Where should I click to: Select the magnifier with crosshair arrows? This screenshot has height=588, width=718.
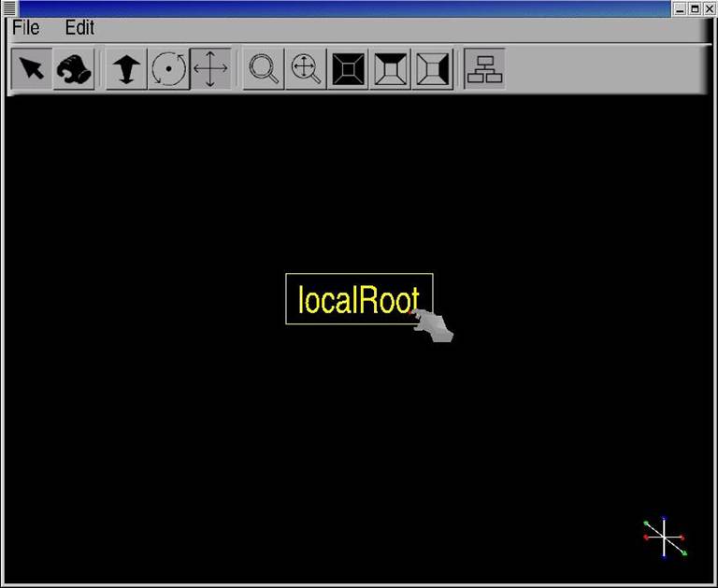pyautogui.click(x=306, y=68)
